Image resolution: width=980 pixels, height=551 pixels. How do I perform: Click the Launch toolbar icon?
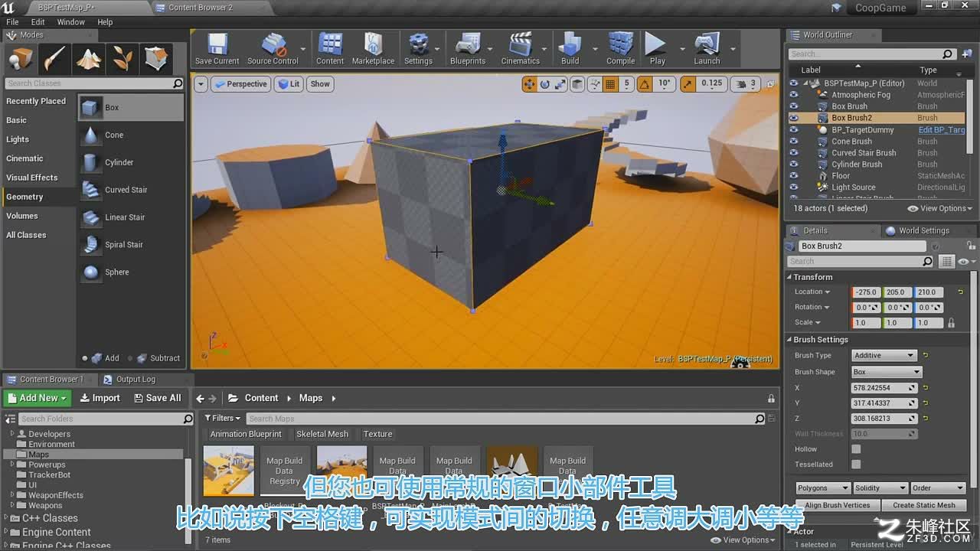click(707, 49)
